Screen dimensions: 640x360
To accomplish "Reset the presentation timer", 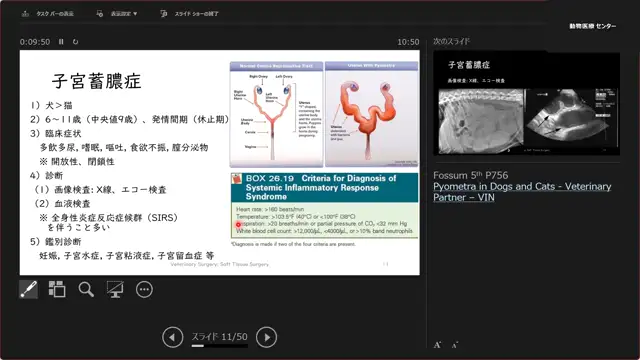I will pos(76,42).
